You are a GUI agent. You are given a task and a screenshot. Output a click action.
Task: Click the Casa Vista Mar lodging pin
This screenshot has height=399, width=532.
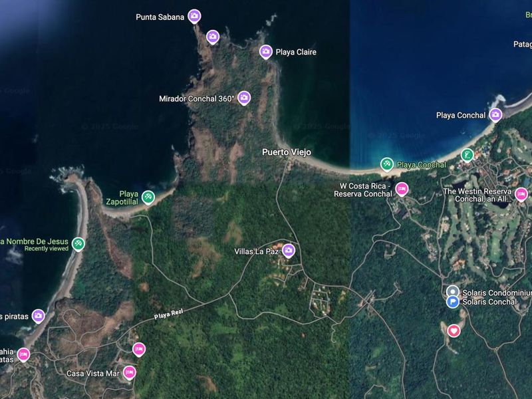(x=129, y=372)
